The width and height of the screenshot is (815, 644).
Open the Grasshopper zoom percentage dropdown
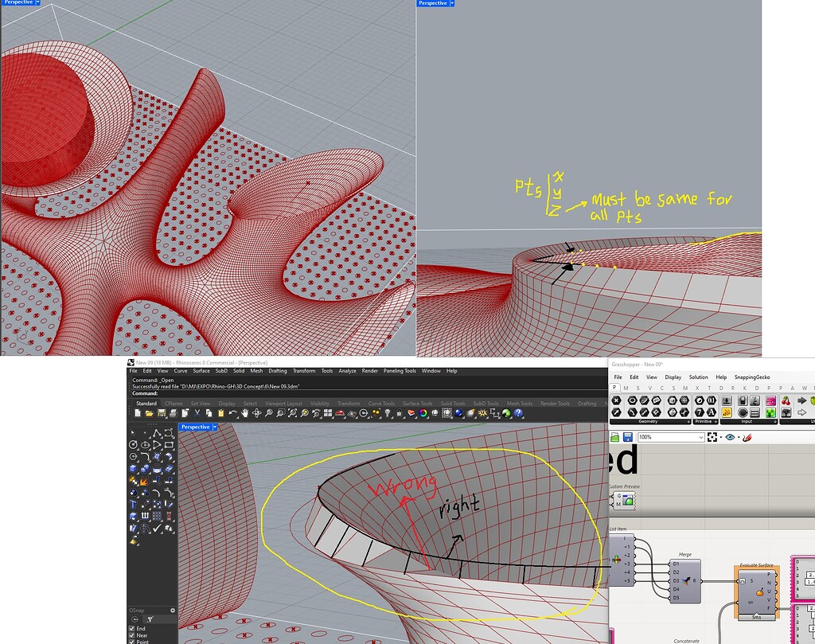click(700, 437)
